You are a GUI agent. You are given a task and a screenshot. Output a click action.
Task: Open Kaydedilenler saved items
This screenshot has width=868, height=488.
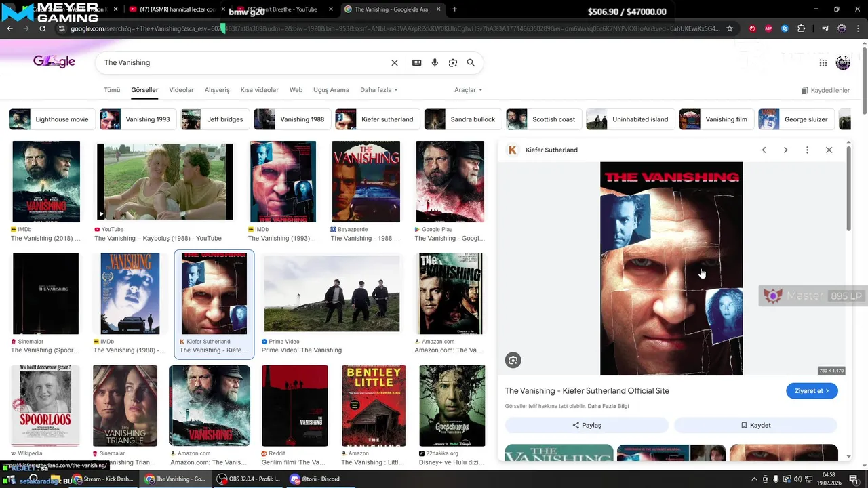point(825,90)
